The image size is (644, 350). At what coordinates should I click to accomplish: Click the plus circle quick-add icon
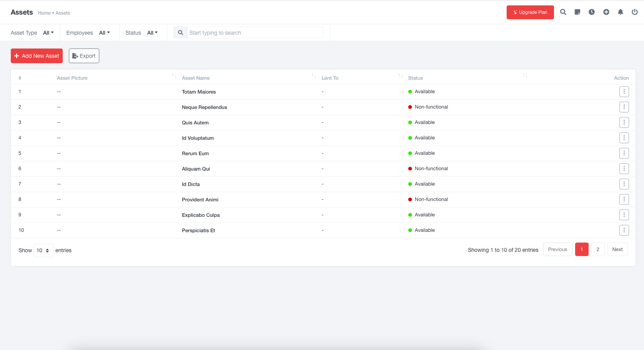pos(606,12)
